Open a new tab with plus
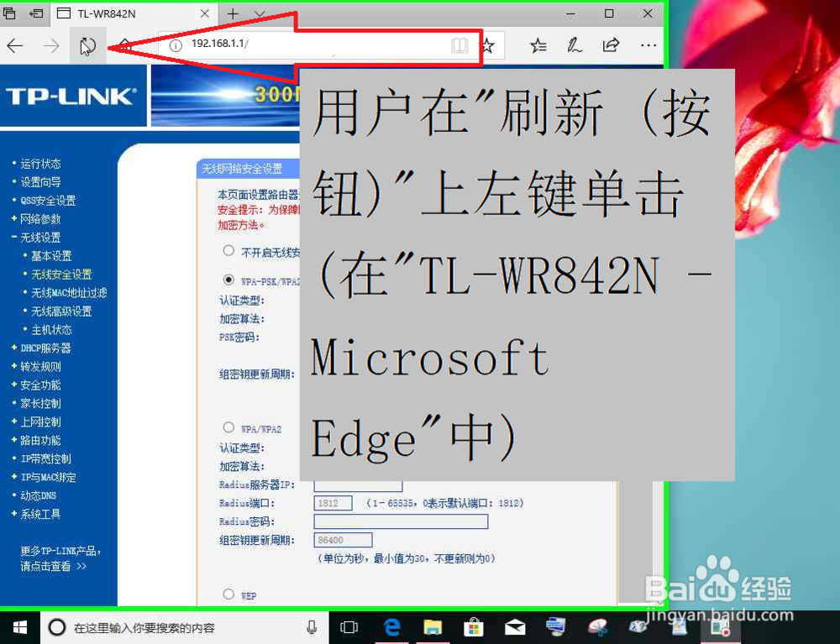 coord(233,13)
